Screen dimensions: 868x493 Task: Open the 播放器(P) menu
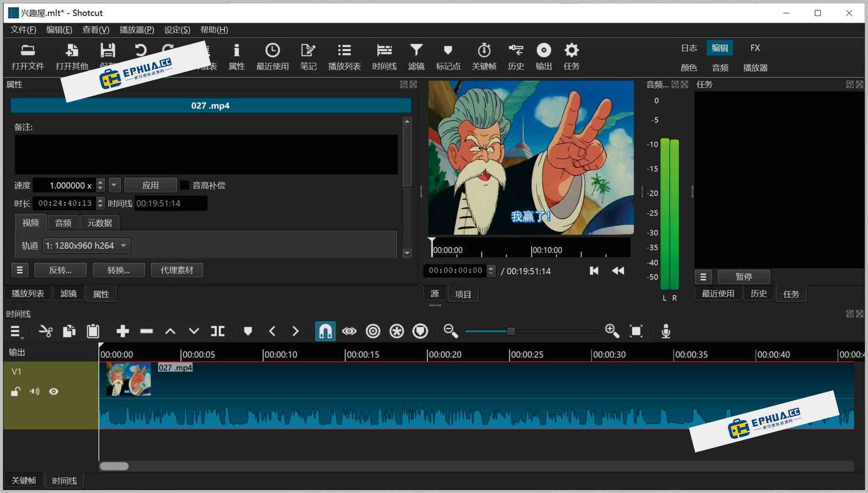[136, 30]
